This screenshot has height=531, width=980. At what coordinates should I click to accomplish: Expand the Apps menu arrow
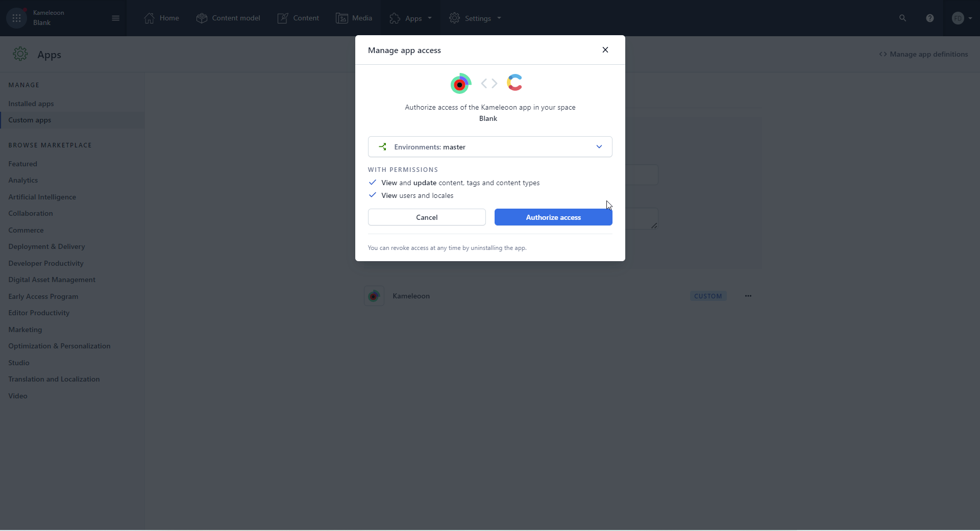click(x=430, y=18)
